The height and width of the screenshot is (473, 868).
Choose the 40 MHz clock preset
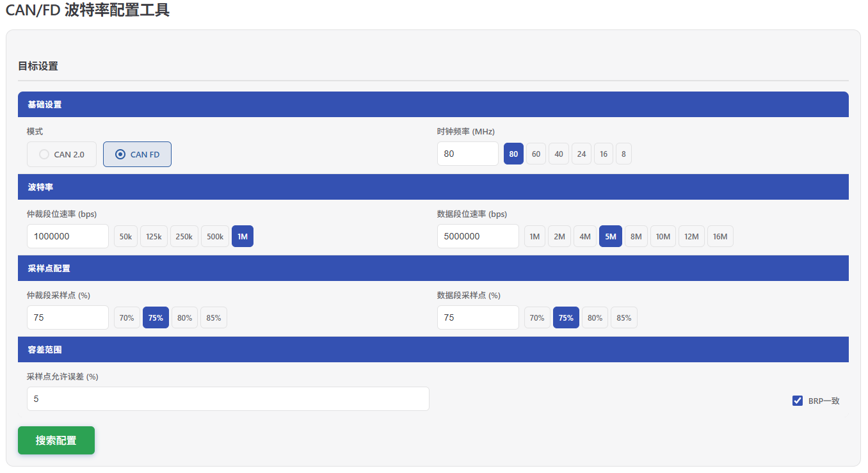coord(559,154)
